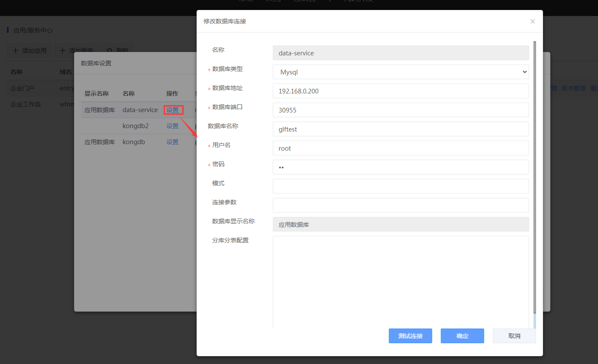Click the 分库分表配置 text area
The width and height of the screenshot is (598, 364).
click(401, 281)
